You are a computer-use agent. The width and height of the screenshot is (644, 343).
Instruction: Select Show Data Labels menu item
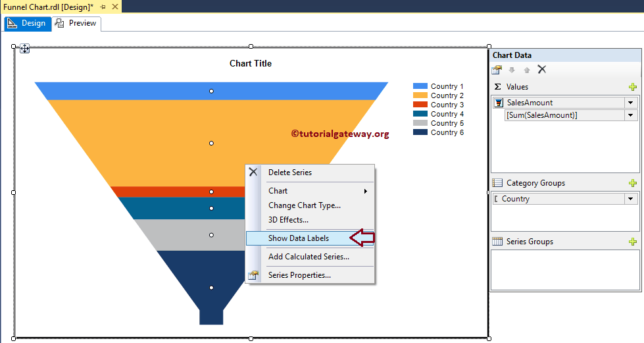pos(310,238)
